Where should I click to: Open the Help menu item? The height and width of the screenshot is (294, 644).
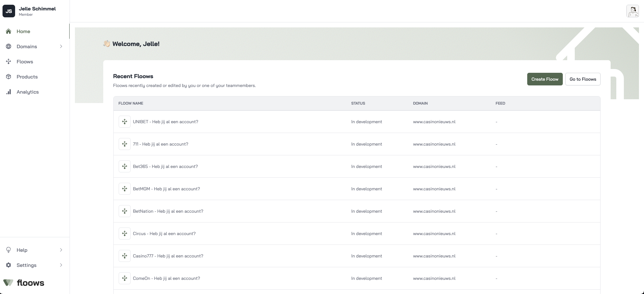pos(35,250)
